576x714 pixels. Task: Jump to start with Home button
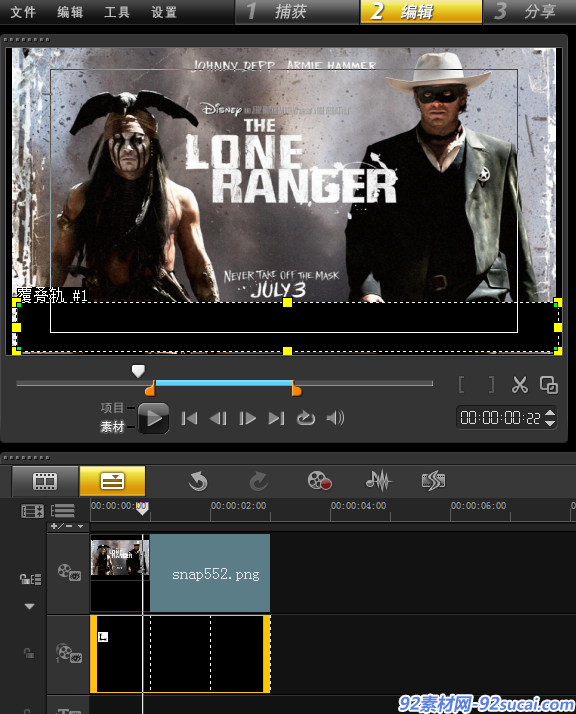189,418
